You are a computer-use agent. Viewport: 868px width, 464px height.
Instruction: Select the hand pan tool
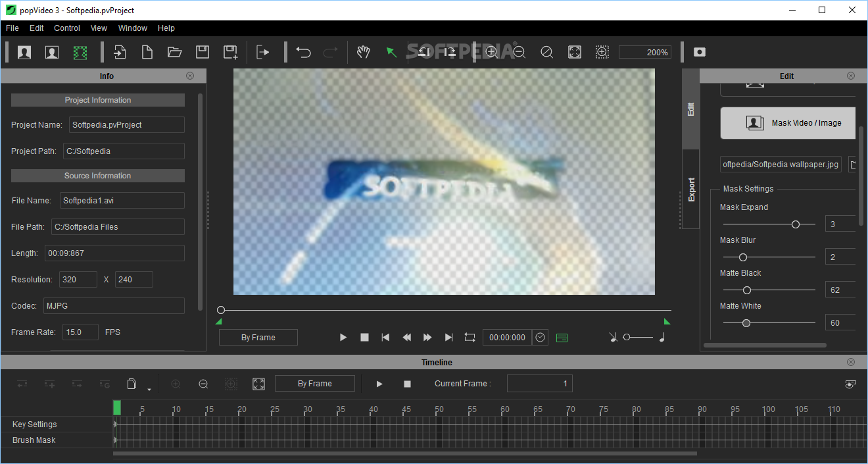363,52
